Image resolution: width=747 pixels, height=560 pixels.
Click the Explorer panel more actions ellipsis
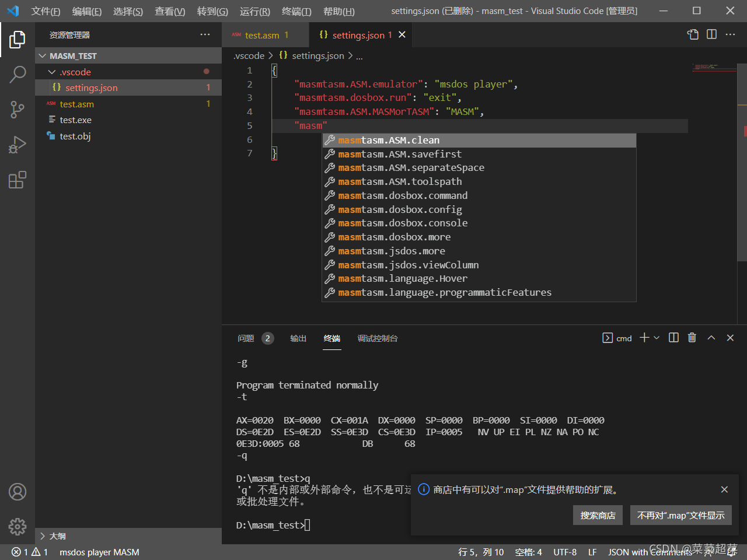(205, 35)
